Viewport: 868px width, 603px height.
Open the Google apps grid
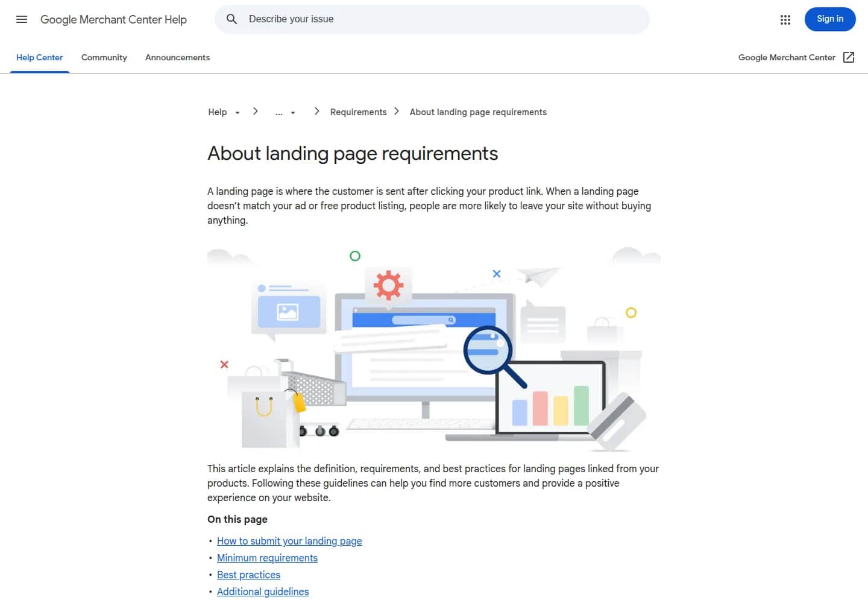tap(785, 19)
